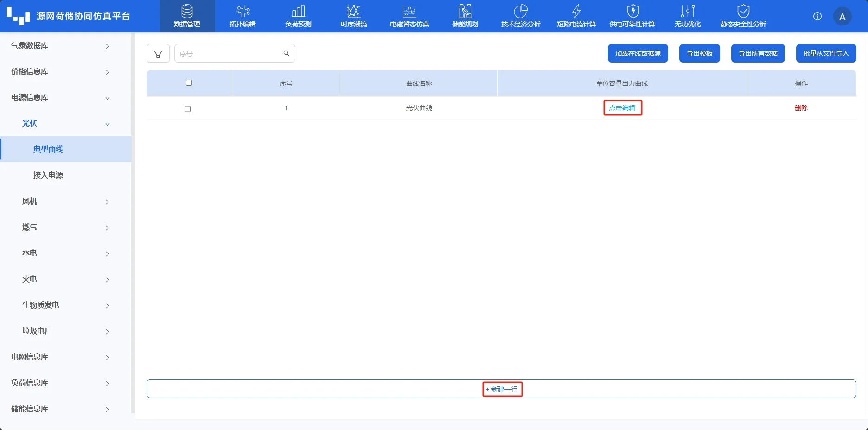Viewport: 868px width, 430px height.
Task: Expand 气象数据库 chevron
Action: tap(108, 46)
